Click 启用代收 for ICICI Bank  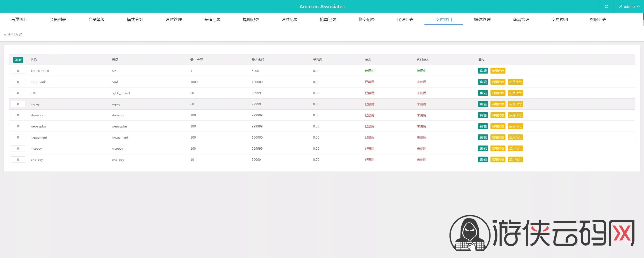[x=498, y=82]
